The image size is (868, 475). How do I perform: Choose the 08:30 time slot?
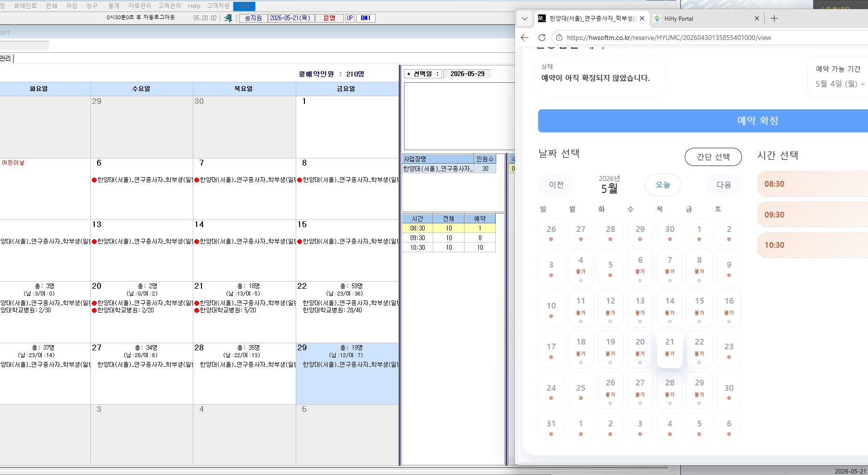pos(813,184)
